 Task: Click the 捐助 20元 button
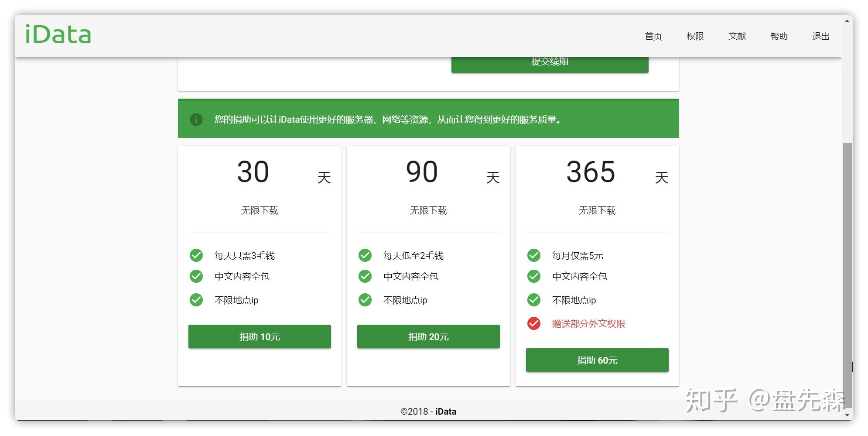428,336
